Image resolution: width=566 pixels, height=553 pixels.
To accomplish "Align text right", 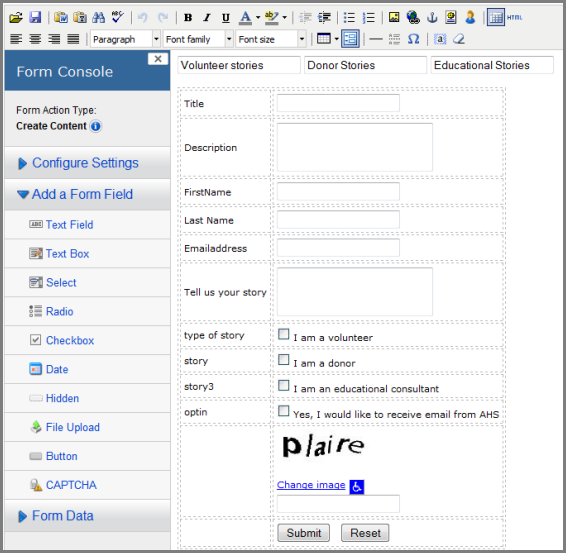I will [54, 39].
